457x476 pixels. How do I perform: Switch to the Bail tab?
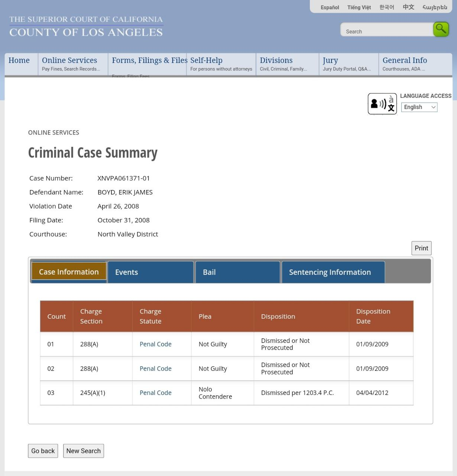pyautogui.click(x=238, y=272)
